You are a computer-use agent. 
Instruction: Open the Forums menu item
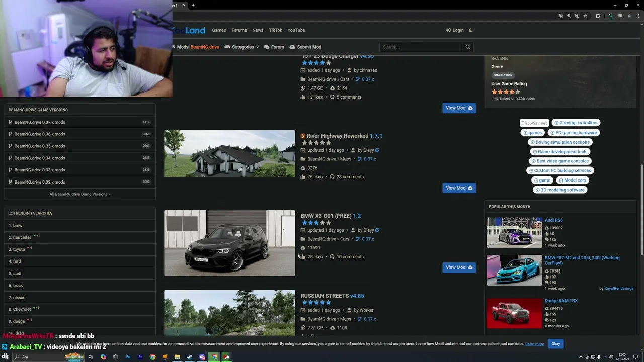coord(239,30)
